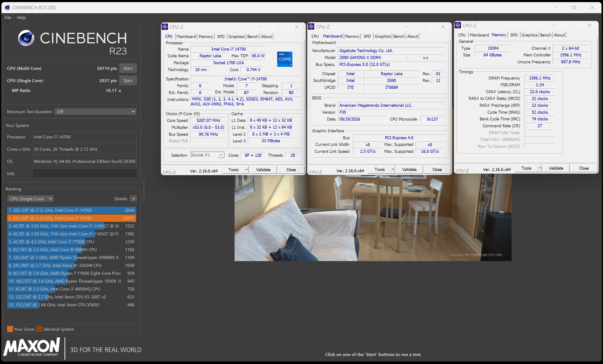Switch to Graphics tab in CPU-Z Memory window
603x364 pixels.
click(529, 35)
